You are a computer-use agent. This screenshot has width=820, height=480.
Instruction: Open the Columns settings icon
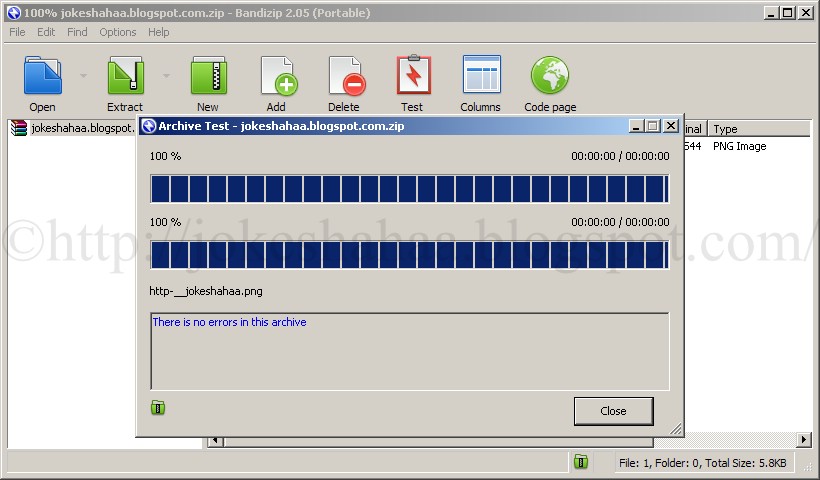click(x=482, y=74)
